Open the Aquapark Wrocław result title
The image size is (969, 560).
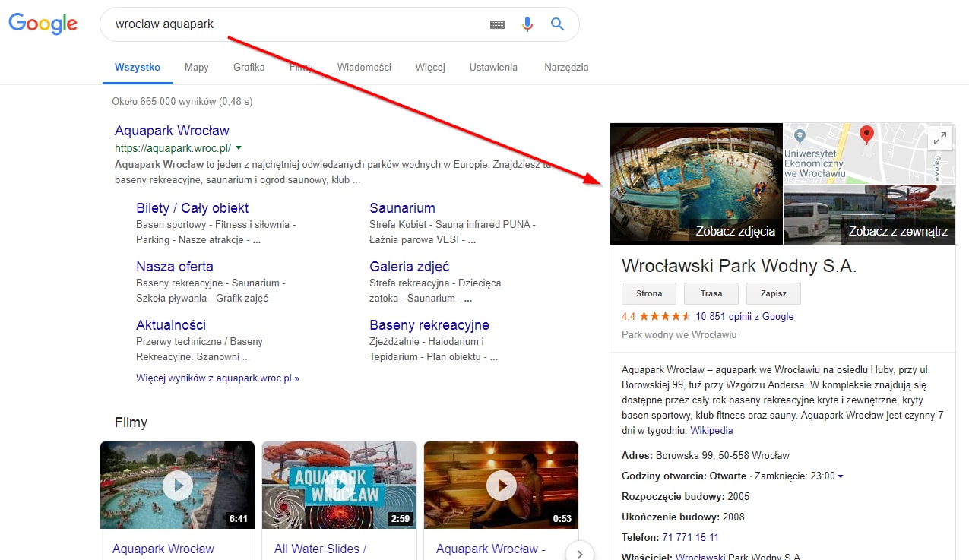click(x=172, y=131)
